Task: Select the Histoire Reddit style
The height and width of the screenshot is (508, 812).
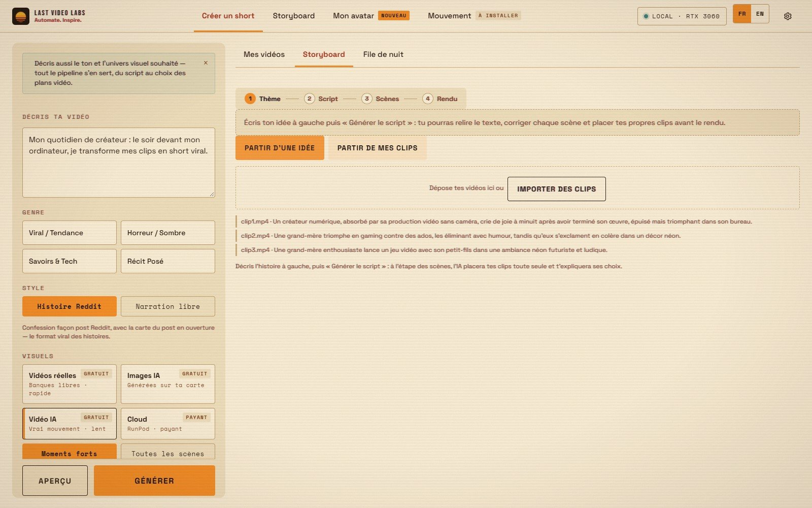Action: point(70,306)
